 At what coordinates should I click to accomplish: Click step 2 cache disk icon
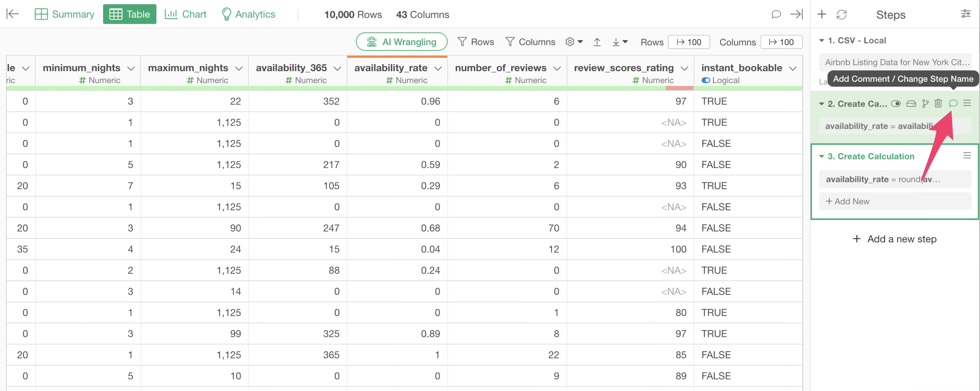coord(911,103)
